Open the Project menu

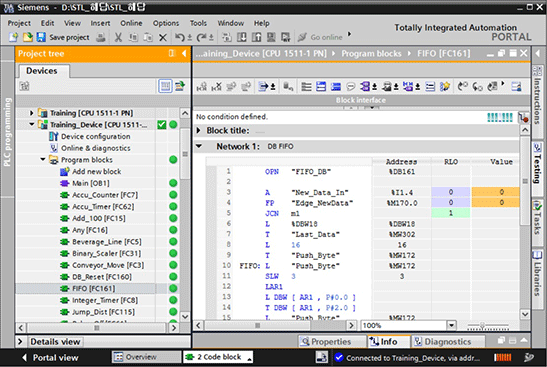point(19,23)
